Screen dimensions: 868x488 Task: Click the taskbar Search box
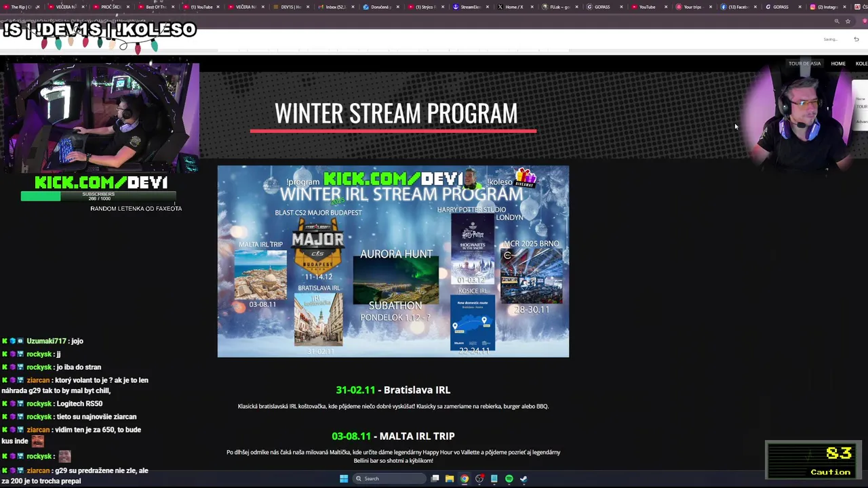pos(388,479)
